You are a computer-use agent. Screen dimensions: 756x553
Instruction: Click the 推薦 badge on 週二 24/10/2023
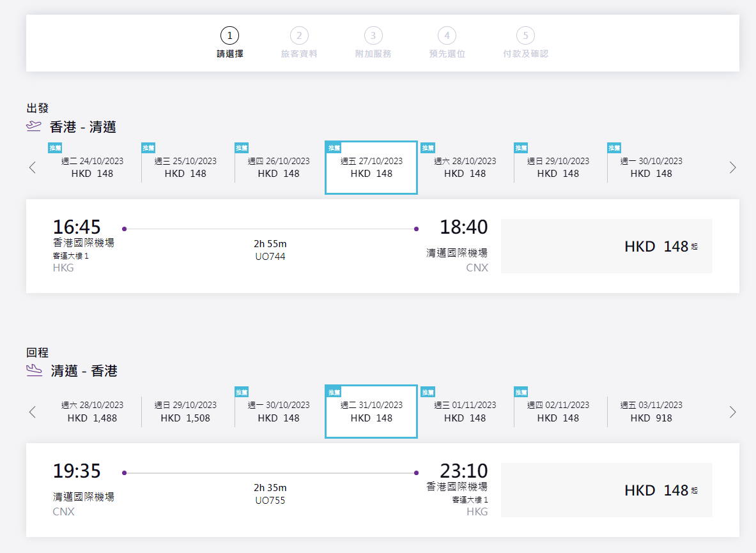[x=54, y=148]
